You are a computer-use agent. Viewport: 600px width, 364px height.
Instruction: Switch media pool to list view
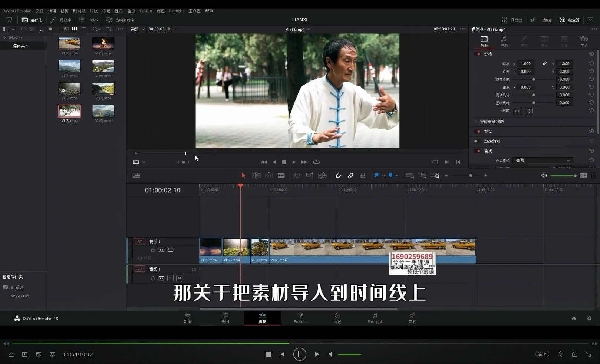(x=83, y=29)
